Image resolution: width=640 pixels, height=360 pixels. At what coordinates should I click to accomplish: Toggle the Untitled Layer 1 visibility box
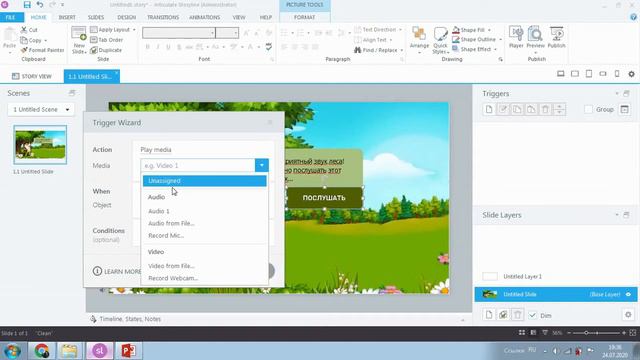490,276
